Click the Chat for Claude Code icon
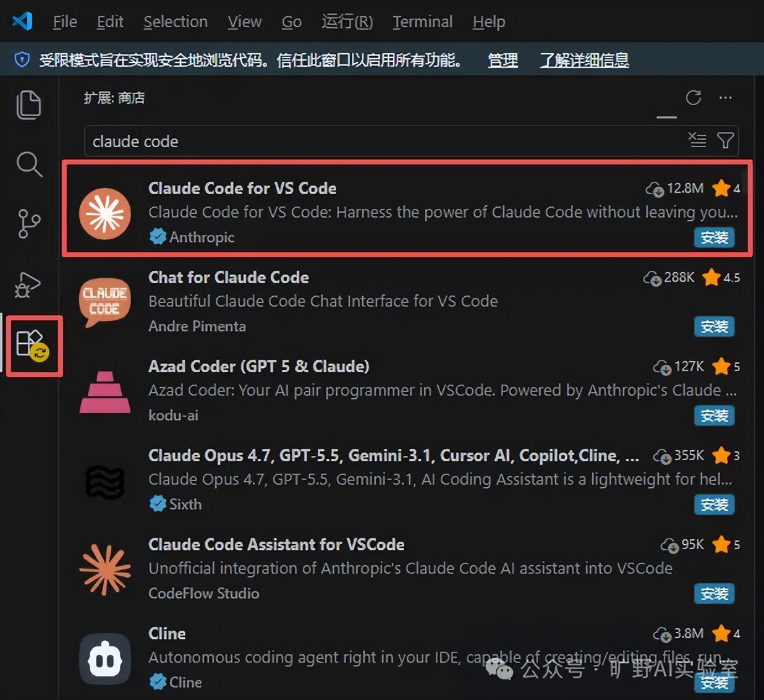The width and height of the screenshot is (764, 700). pyautogui.click(x=105, y=302)
